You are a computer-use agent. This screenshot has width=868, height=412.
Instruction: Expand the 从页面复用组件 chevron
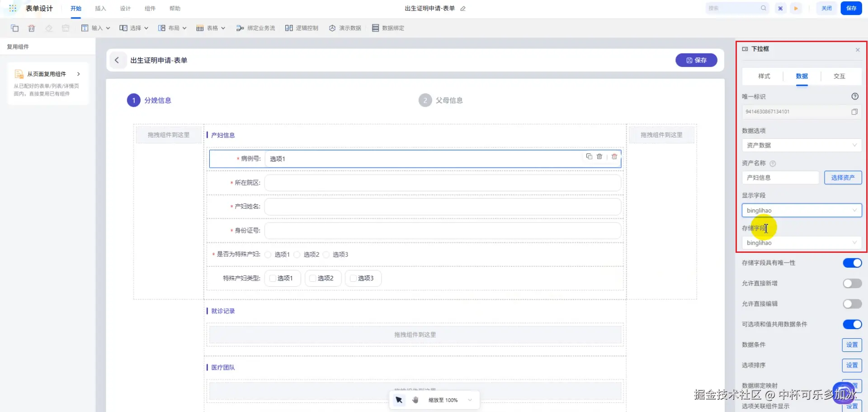coord(79,74)
